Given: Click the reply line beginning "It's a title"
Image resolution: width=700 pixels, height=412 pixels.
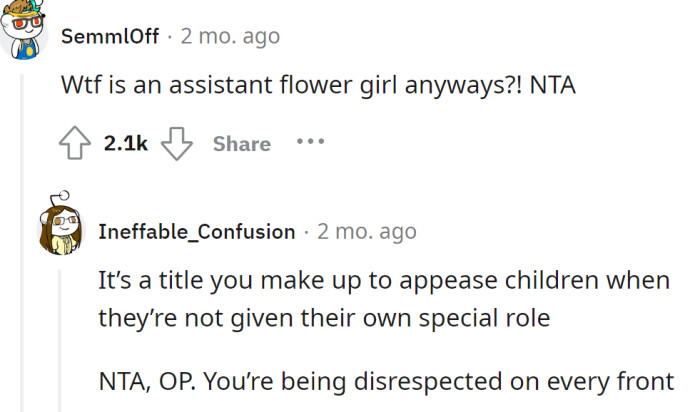Looking at the screenshot, I should click(x=384, y=280).
